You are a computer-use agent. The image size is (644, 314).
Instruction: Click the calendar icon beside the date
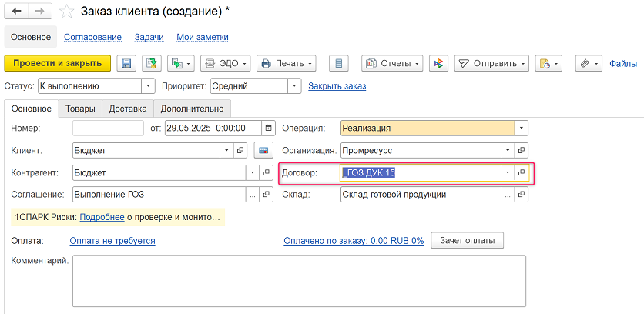tap(268, 129)
